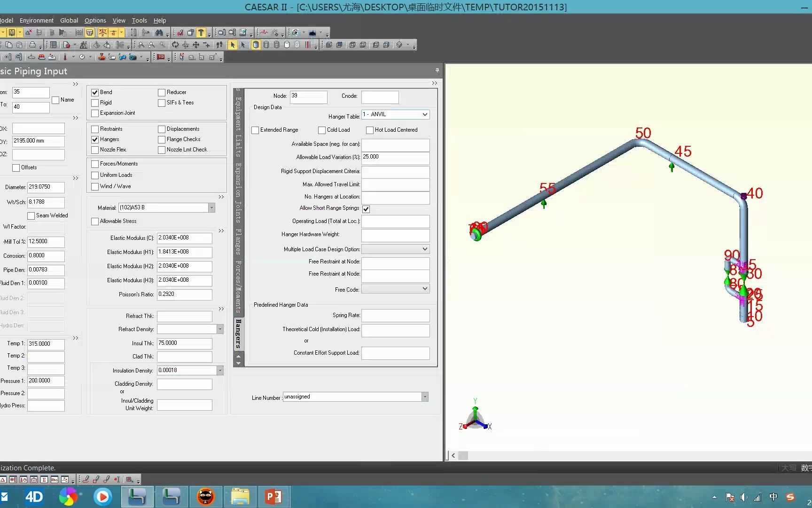The image size is (812, 508).
Task: Switch to the Forces/Moments vertical tab
Action: coord(238,287)
